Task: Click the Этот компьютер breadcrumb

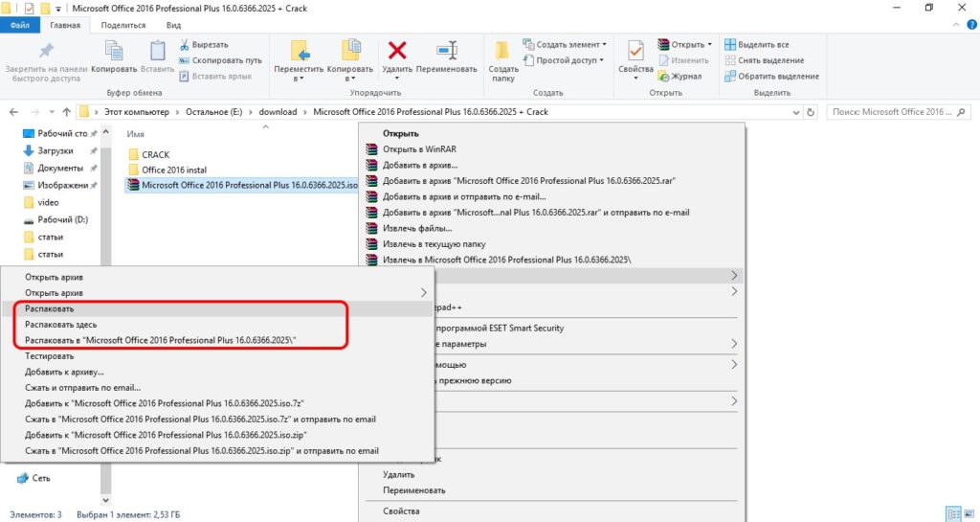Action: pyautogui.click(x=136, y=112)
